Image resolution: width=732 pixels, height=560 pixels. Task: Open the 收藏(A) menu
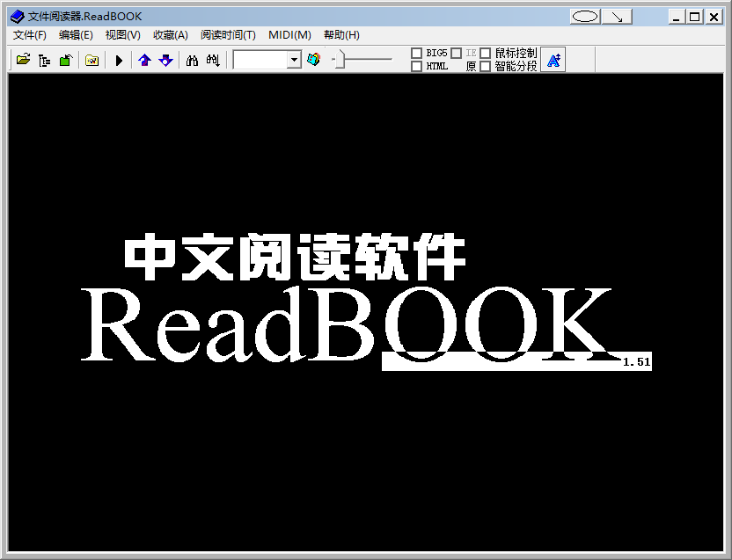point(171,35)
